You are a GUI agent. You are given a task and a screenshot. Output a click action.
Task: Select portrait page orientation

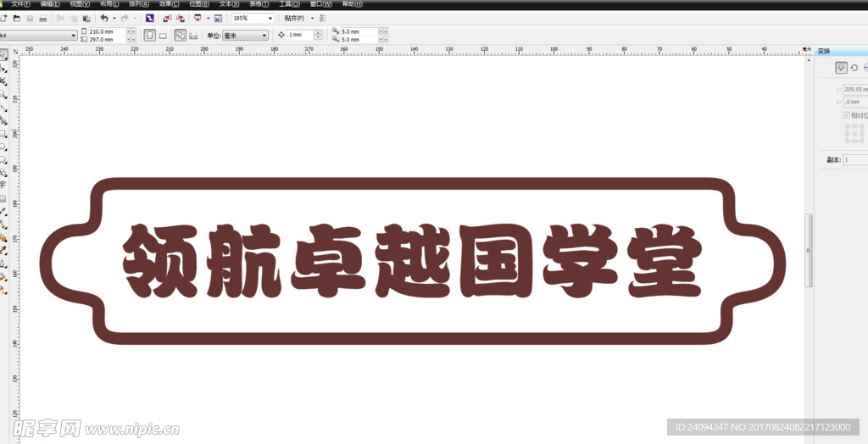coord(149,36)
